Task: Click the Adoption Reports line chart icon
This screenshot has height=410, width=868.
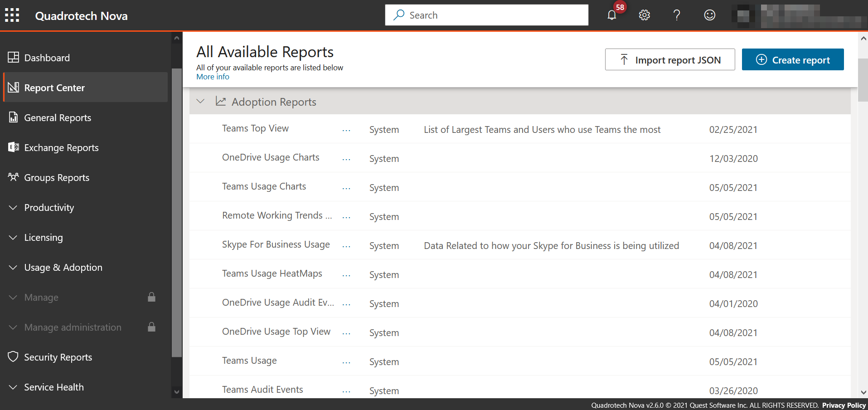Action: (x=221, y=101)
